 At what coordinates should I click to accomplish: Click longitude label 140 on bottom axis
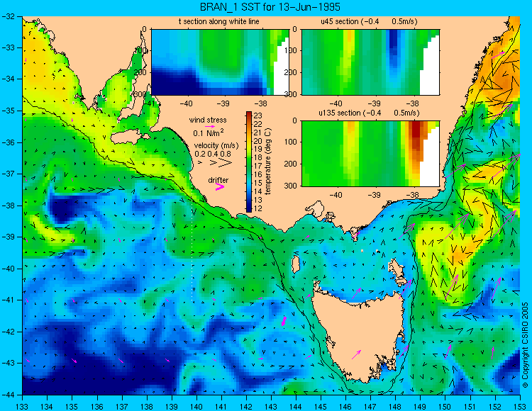[196, 407]
